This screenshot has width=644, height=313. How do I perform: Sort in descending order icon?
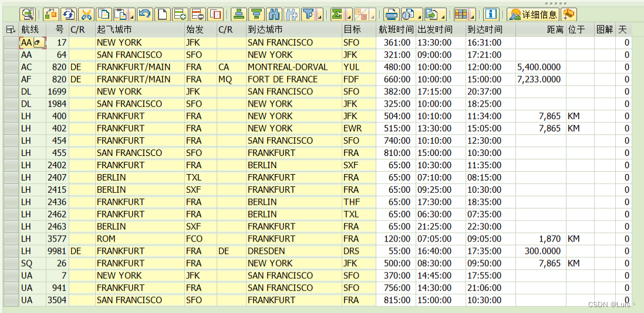(x=257, y=14)
